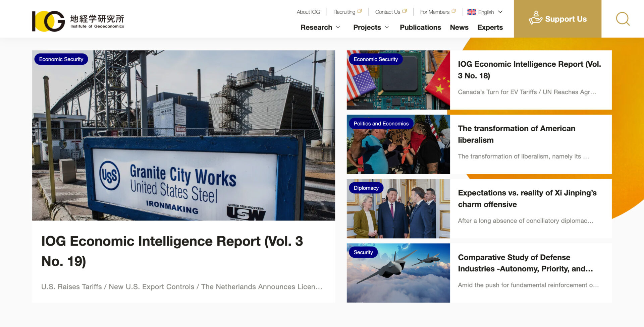
Task: Click the UK flag language icon
Action: 472,12
